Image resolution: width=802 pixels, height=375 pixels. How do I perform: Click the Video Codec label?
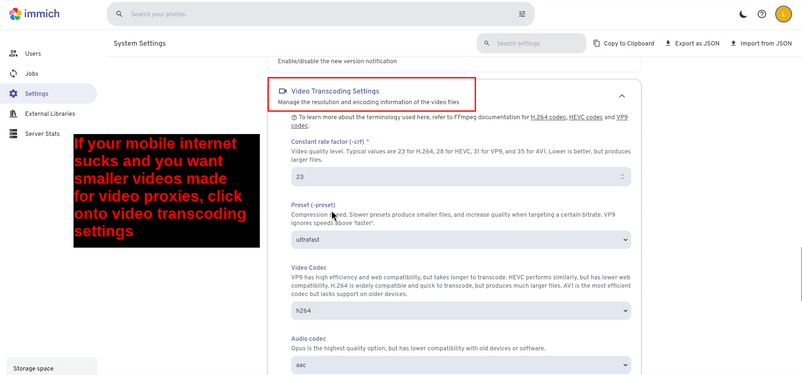click(x=308, y=268)
